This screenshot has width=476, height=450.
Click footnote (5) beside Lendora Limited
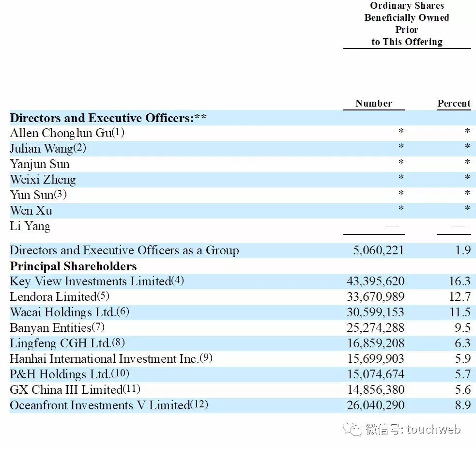coord(103,296)
